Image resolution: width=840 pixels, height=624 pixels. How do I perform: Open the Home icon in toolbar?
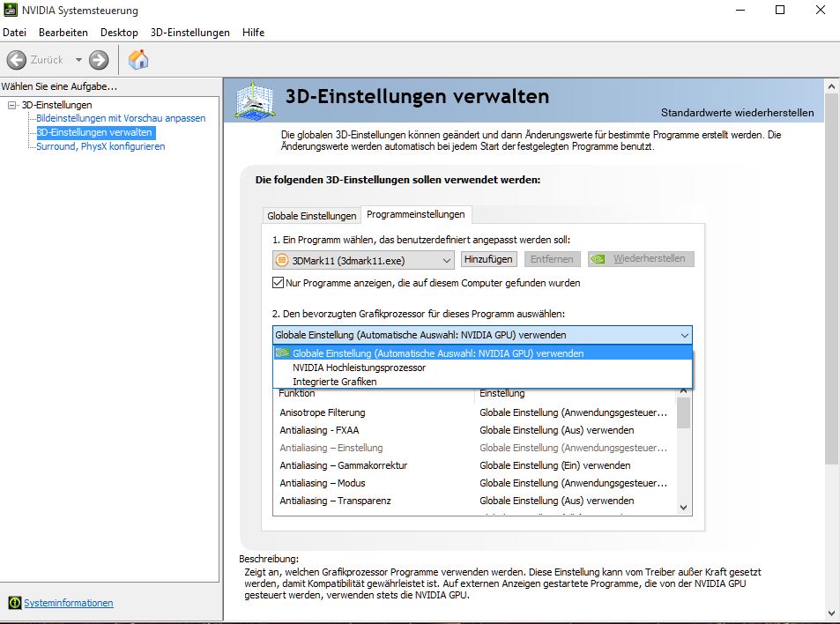pos(138,59)
